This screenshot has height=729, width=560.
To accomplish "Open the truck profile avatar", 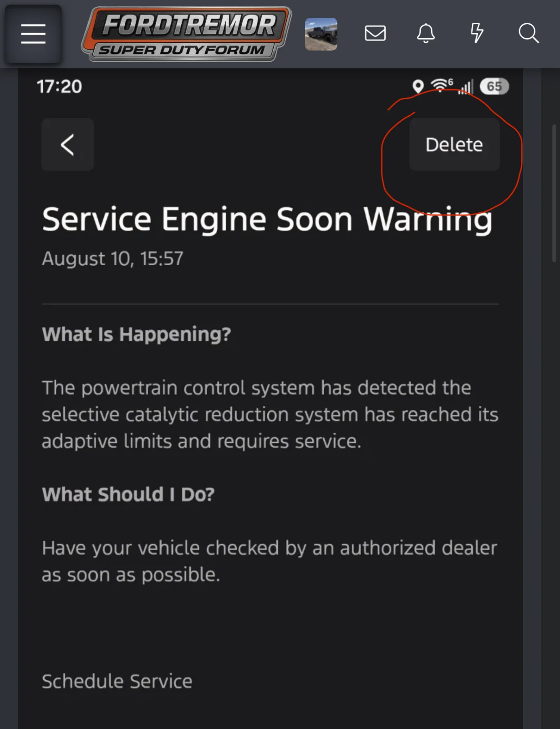I will [x=321, y=34].
